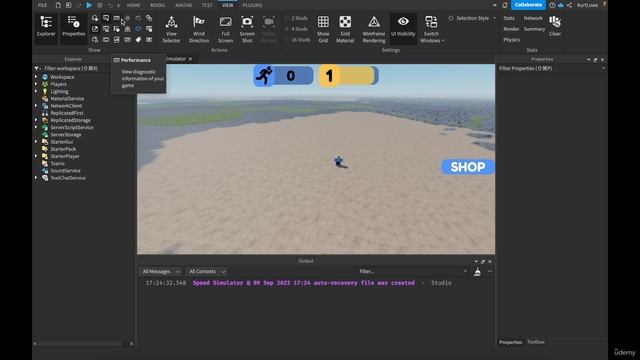Click the Output Filter input field
This screenshot has width=640, height=360.
[412, 271]
